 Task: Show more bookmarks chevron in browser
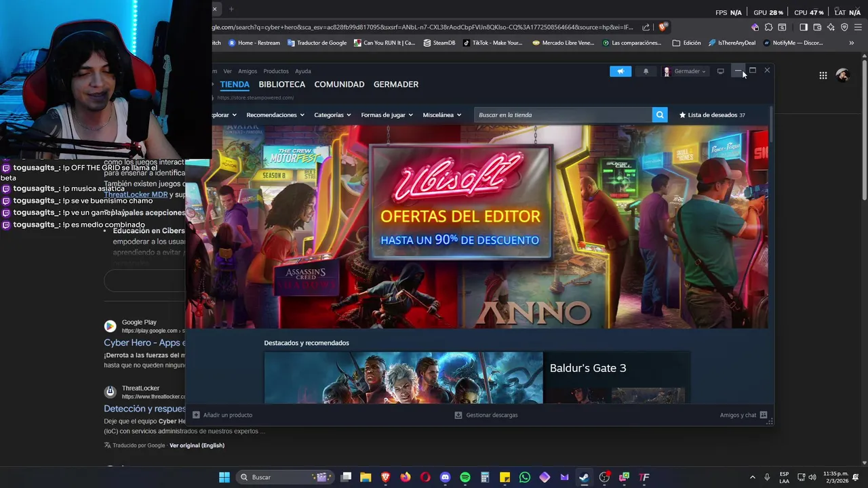pos(851,43)
